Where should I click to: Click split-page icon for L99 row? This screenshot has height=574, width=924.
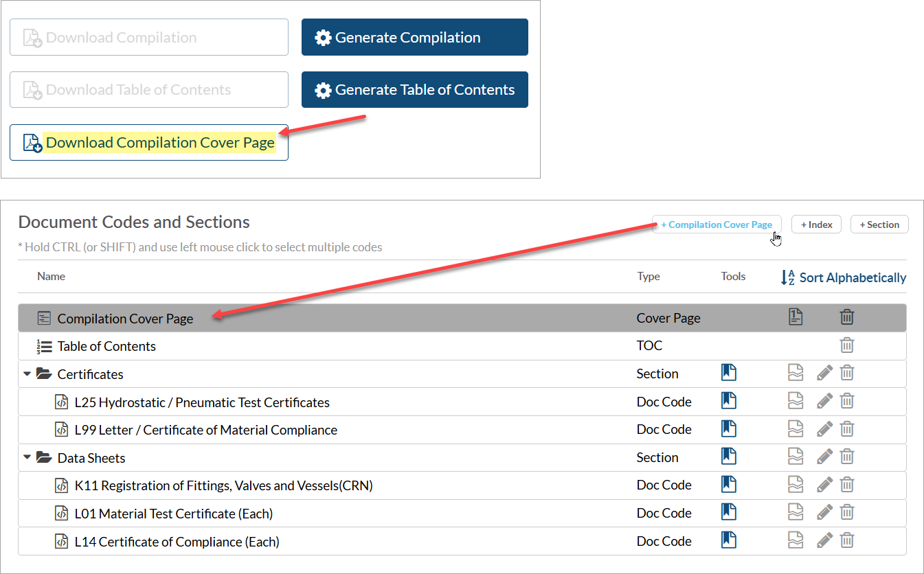coord(796,428)
